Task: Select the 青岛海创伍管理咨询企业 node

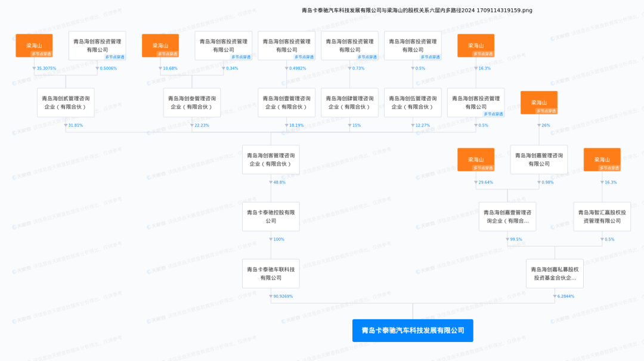Action: 413,102
